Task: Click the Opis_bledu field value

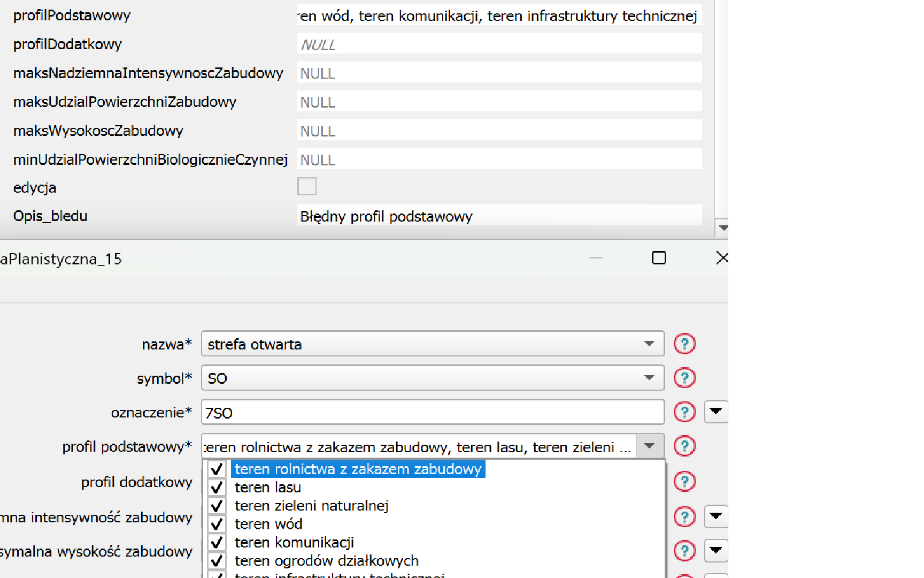Action: pyautogui.click(x=498, y=216)
